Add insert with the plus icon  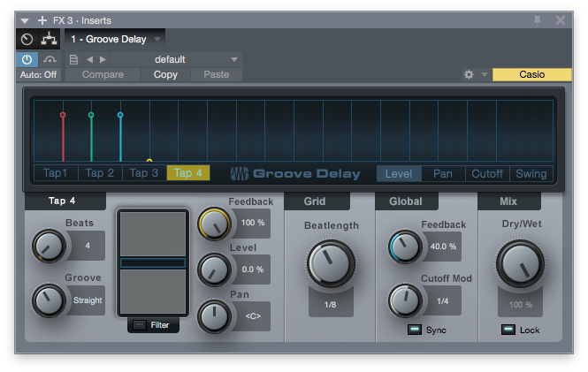pos(42,19)
